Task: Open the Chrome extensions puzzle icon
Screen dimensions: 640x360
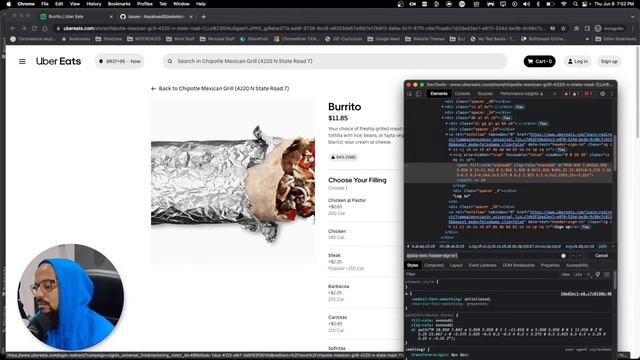Action: pos(576,29)
